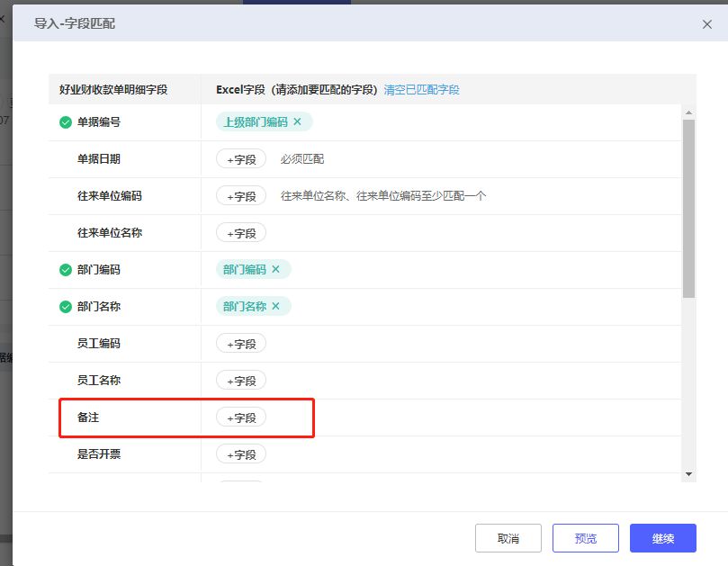Add a field for 往来单位名称
Image resolution: width=728 pixels, height=566 pixels.
click(x=241, y=233)
